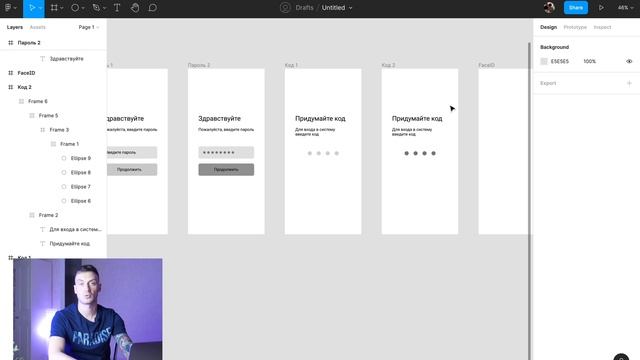Select the Придумайте код text layer
Screen dimensions: 640x360
point(53,244)
